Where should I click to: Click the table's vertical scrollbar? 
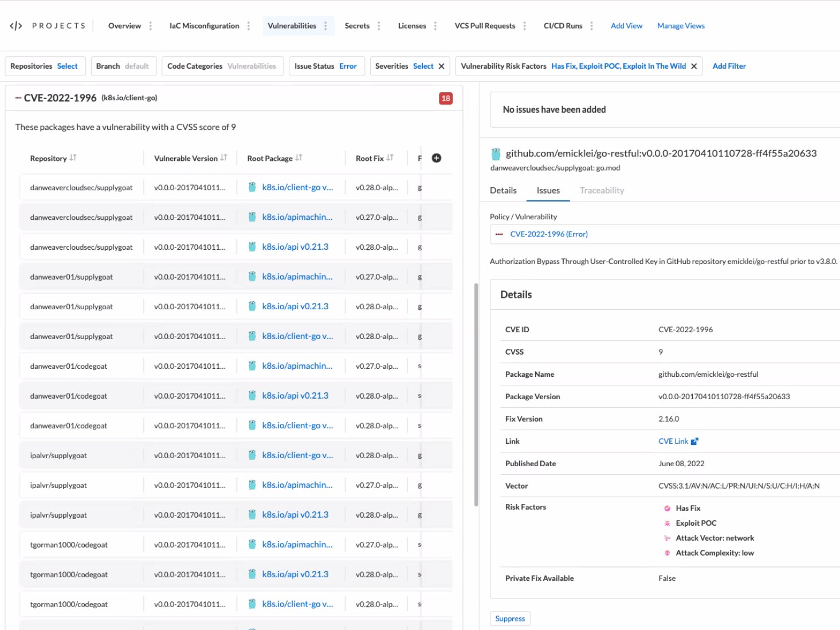pyautogui.click(x=476, y=395)
